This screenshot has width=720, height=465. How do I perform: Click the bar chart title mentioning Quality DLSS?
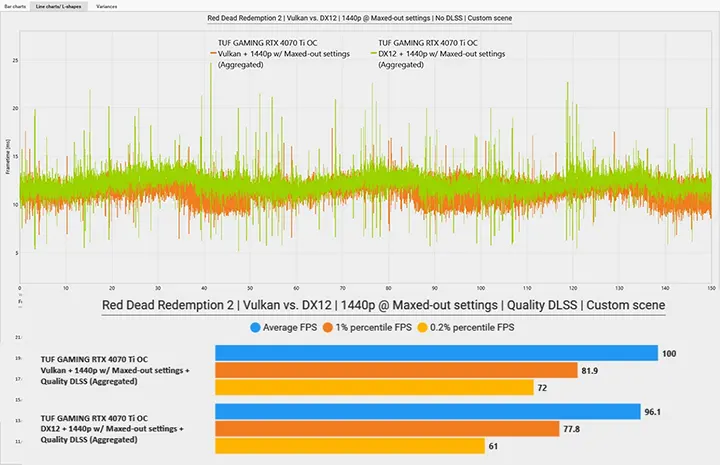click(x=383, y=305)
